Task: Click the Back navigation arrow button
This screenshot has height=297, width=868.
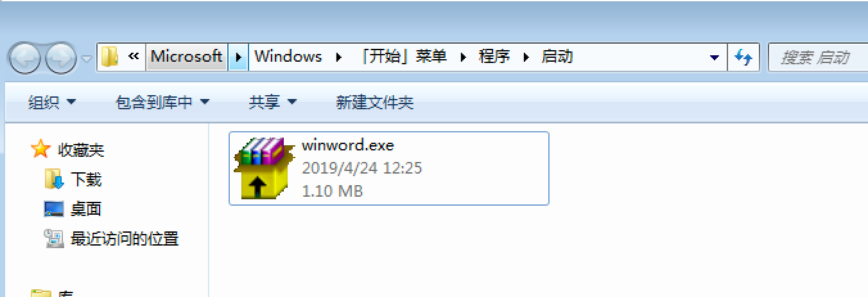Action: coord(24,59)
